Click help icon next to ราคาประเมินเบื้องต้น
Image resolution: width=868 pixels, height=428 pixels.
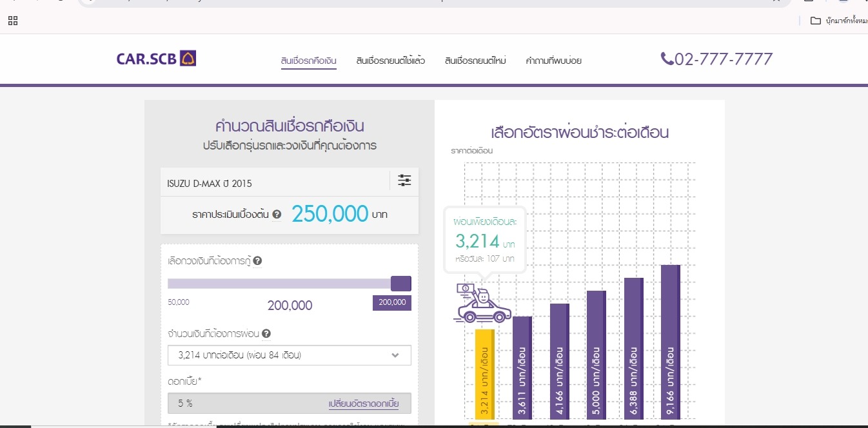pyautogui.click(x=277, y=215)
